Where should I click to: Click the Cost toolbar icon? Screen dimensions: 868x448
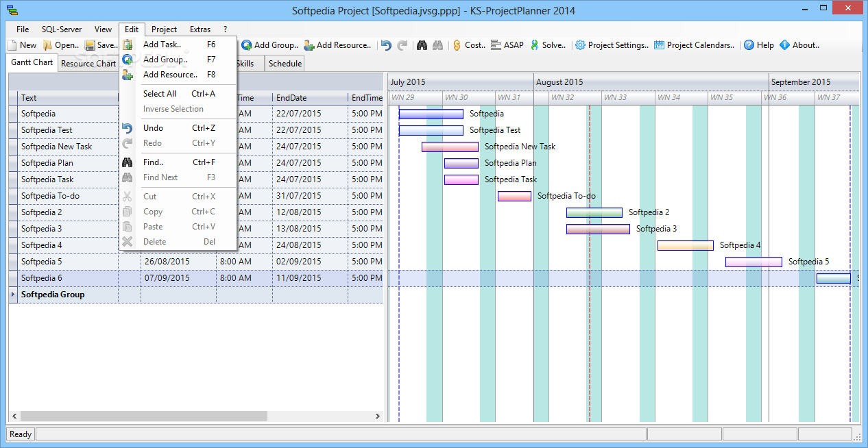457,45
